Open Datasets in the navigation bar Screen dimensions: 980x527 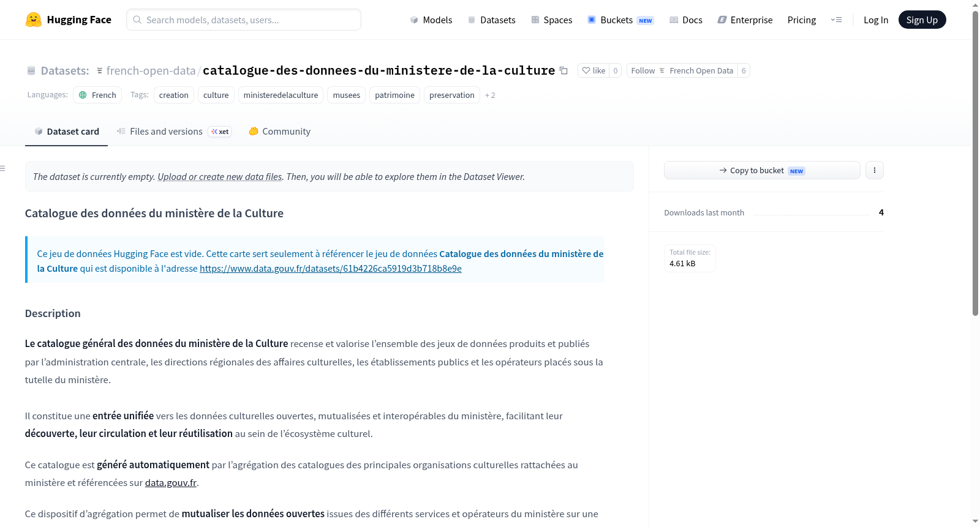click(x=491, y=20)
